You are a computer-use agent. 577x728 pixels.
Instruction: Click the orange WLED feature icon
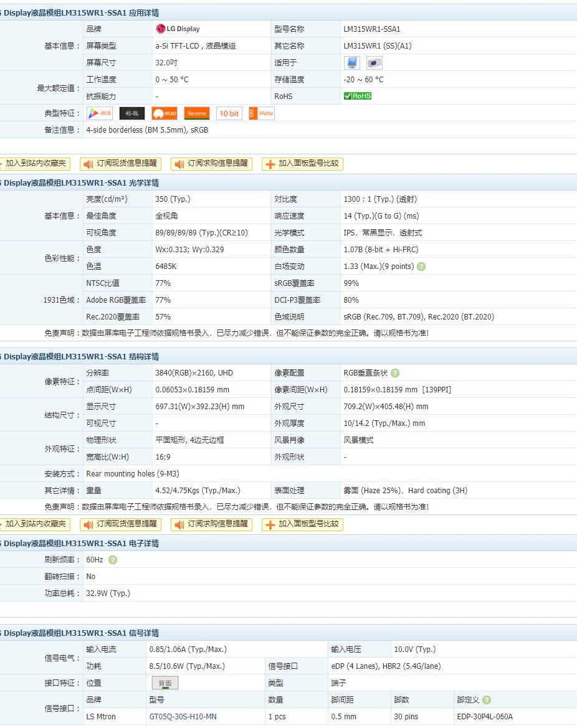click(x=165, y=113)
